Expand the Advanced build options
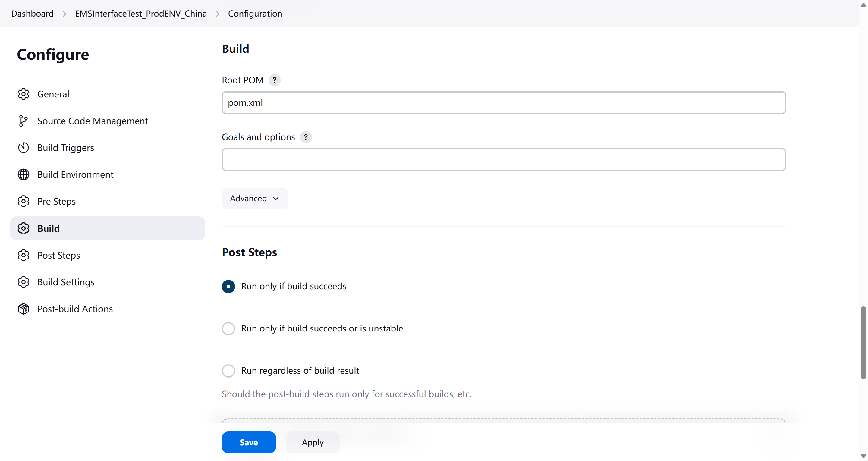The height and width of the screenshot is (461, 868). pos(254,199)
